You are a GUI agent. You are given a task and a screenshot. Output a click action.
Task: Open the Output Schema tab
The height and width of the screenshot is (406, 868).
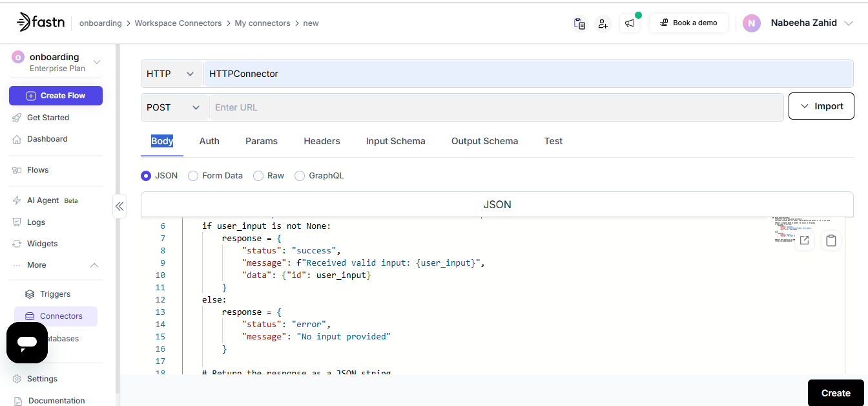[x=484, y=141]
